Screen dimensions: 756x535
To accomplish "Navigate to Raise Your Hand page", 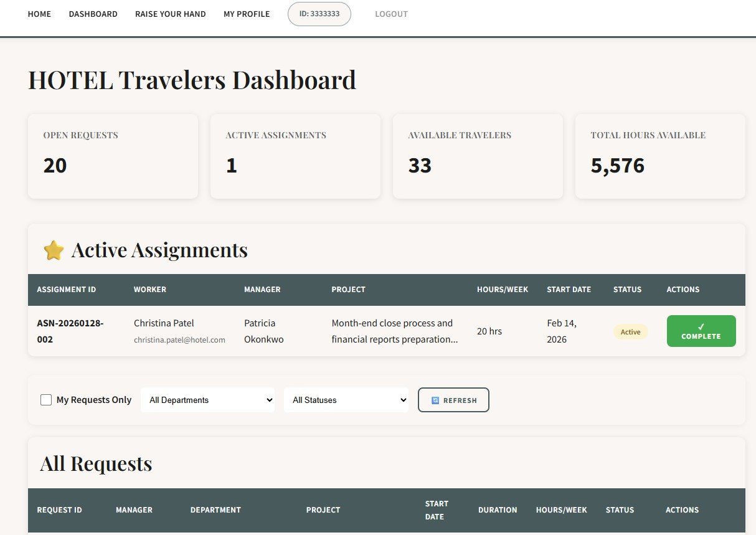I will (x=170, y=14).
